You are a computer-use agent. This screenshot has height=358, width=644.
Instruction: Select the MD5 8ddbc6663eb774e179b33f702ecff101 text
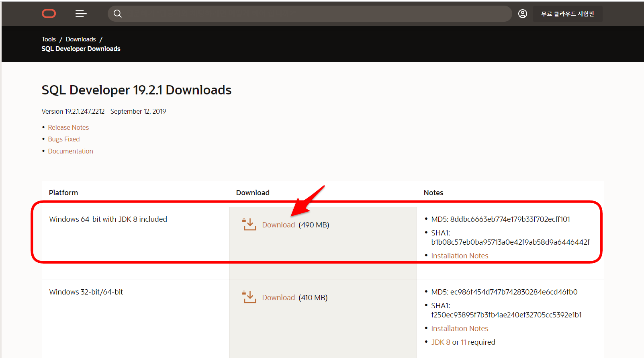(501, 219)
